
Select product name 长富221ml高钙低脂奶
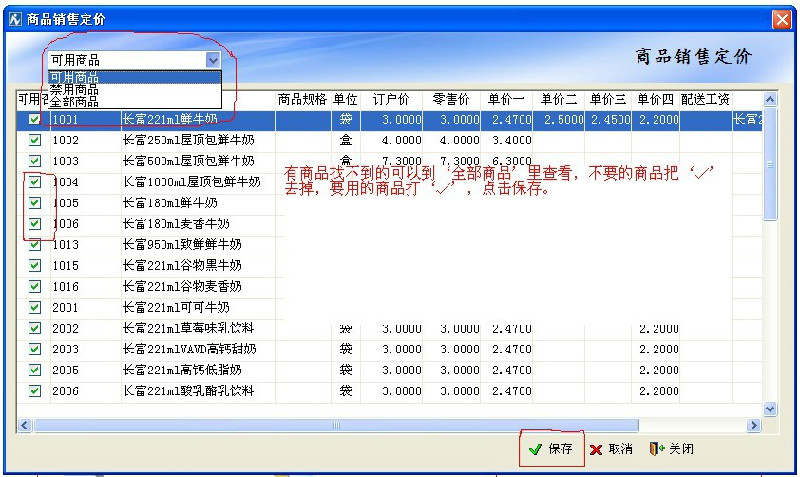coord(182,370)
